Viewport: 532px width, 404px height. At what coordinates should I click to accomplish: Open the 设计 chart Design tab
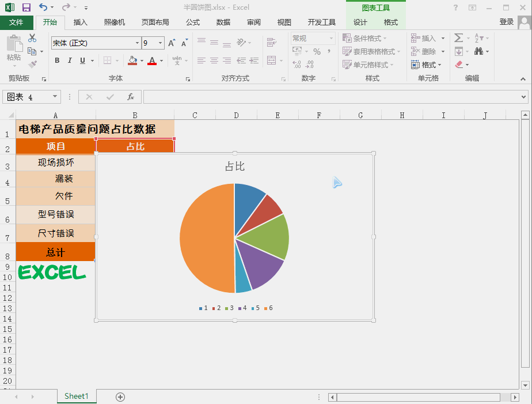(360, 22)
